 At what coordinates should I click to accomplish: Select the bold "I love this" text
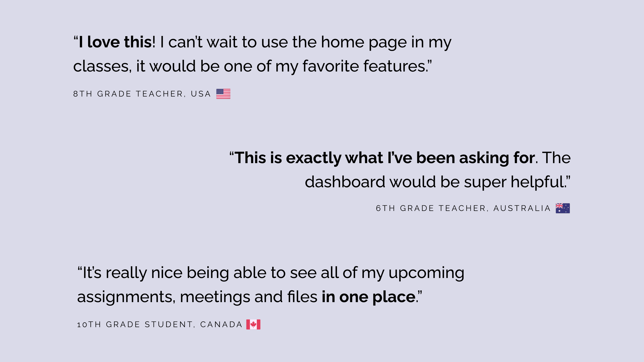click(115, 42)
